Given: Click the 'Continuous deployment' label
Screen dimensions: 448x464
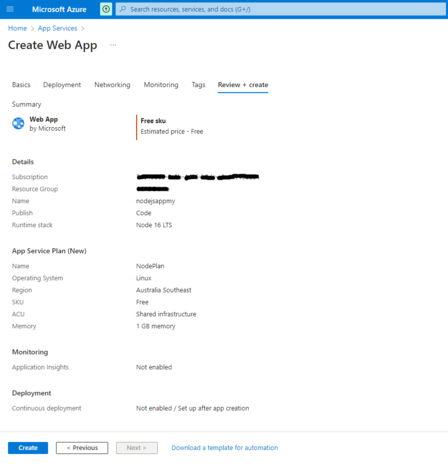Looking at the screenshot, I should (46, 408).
